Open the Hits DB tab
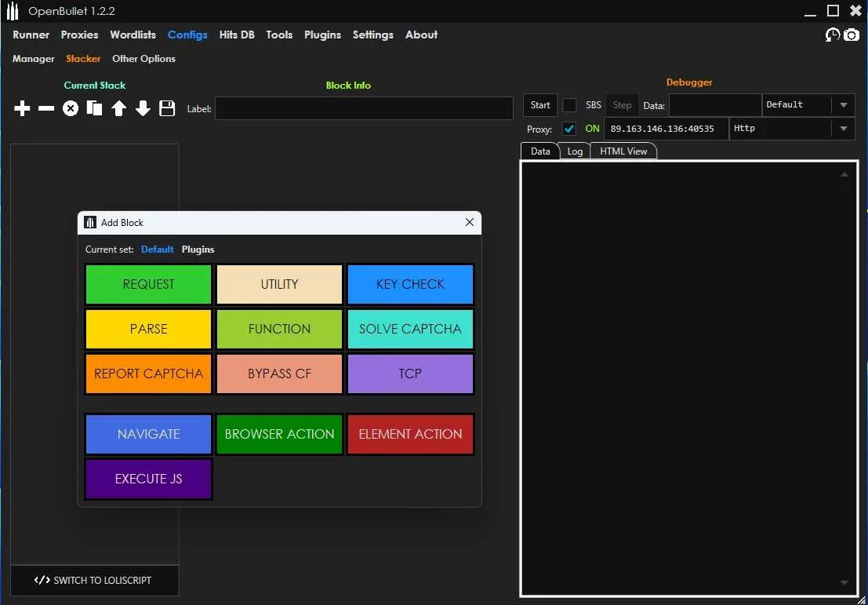The height and width of the screenshot is (605, 868). click(x=237, y=35)
